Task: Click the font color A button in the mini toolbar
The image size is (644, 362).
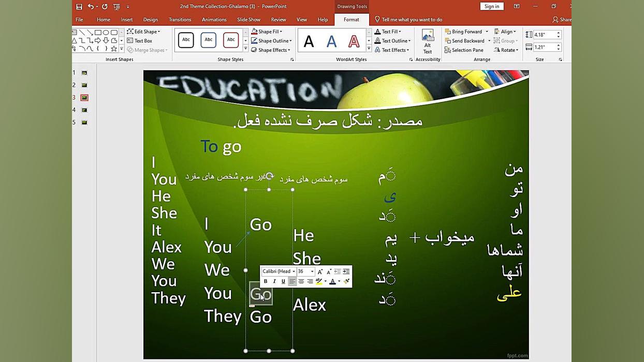Action: point(332,281)
